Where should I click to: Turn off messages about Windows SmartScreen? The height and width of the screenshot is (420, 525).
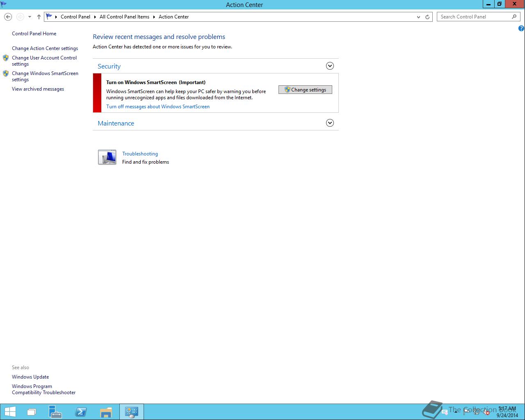[158, 107]
